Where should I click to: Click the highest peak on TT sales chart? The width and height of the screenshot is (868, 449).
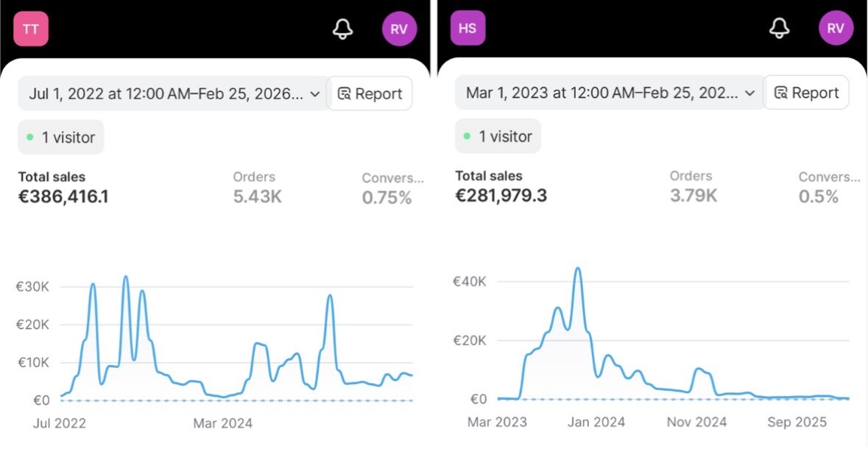click(126, 276)
